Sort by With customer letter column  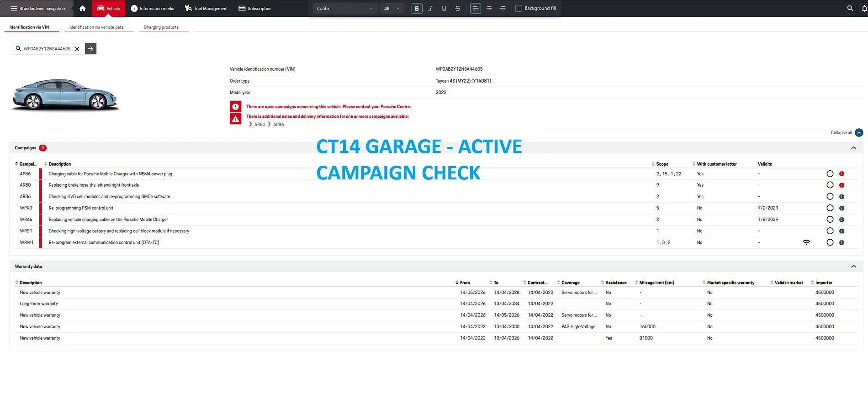(x=715, y=164)
